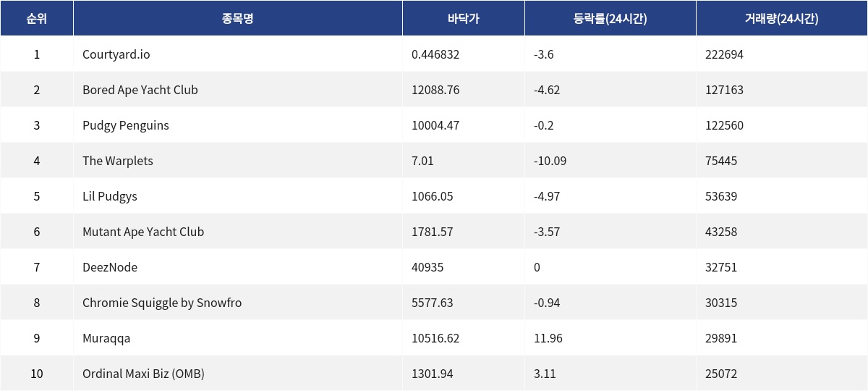Click the 거래량(24시간) column header
Screen dimensions: 868x391
point(781,19)
